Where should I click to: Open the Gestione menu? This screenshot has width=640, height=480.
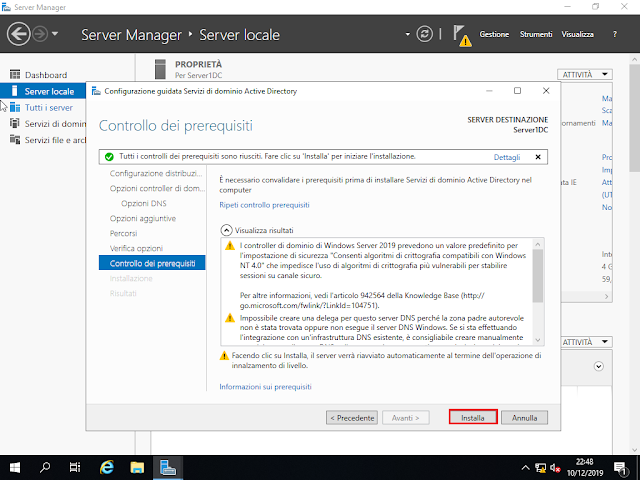point(494,34)
